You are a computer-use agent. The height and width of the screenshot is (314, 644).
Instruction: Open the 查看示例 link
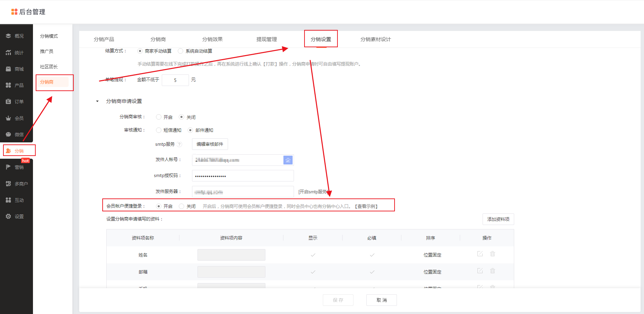click(366, 206)
